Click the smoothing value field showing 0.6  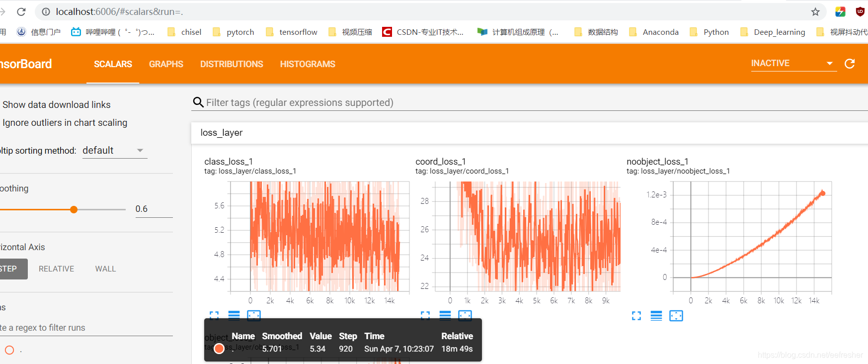point(154,209)
